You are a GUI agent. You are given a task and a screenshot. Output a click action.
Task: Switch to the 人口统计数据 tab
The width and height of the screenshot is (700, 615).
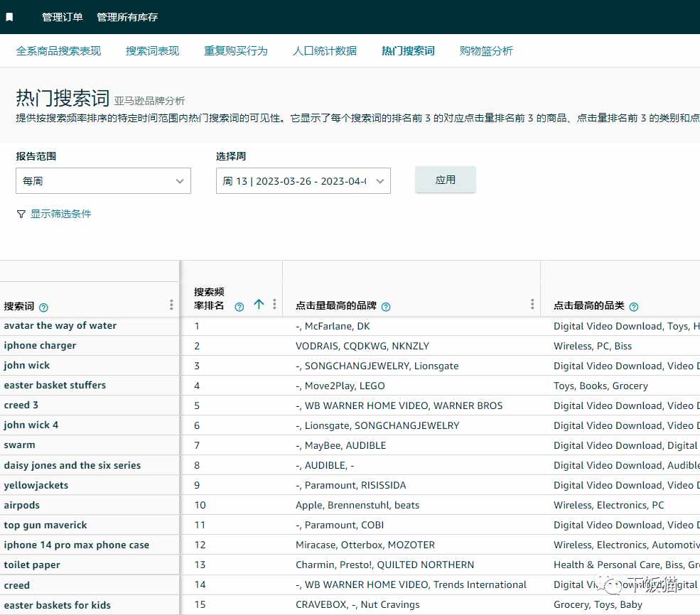tap(325, 51)
